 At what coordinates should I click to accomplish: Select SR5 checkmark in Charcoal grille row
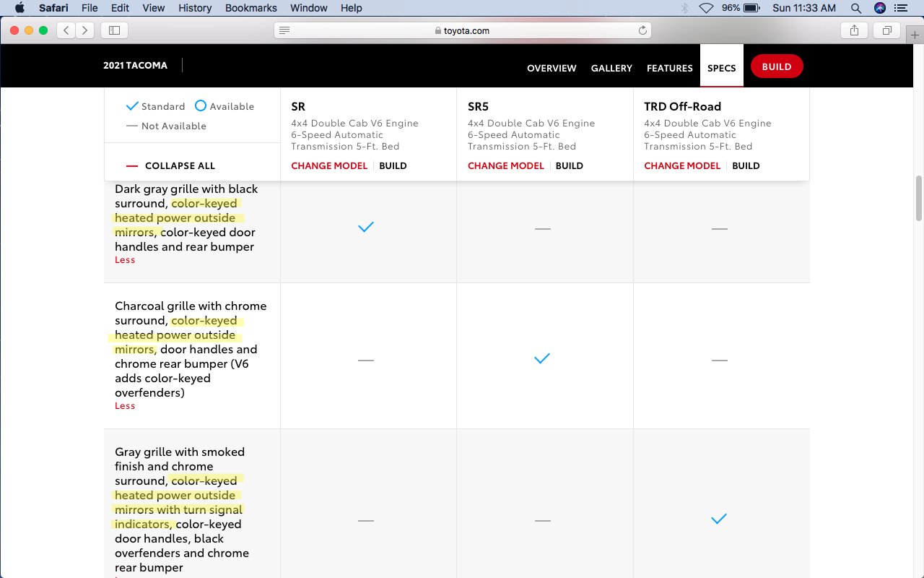coord(542,358)
